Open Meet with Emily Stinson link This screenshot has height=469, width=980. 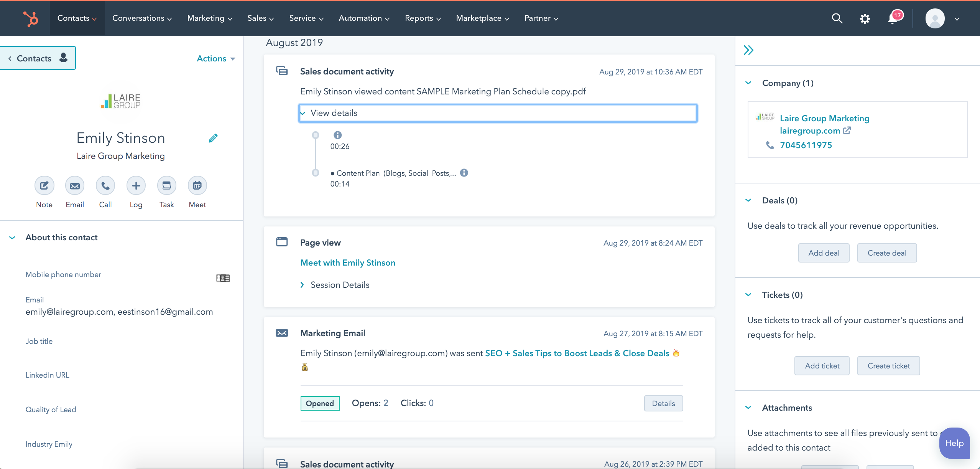tap(348, 263)
